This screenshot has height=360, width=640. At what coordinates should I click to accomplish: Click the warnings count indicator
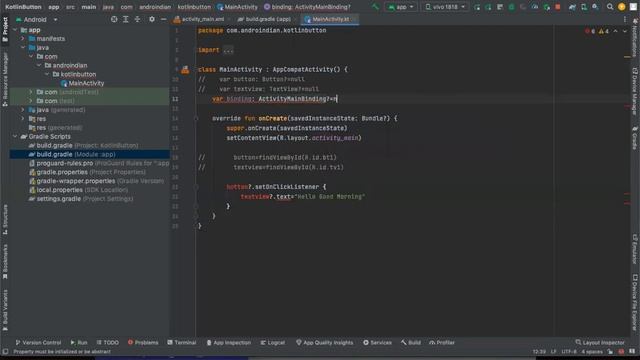(x=603, y=31)
